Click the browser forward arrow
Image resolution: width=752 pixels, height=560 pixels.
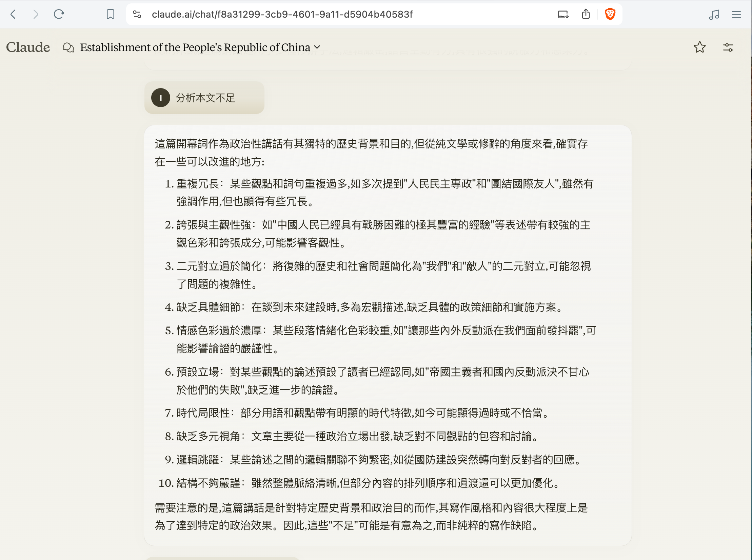36,14
